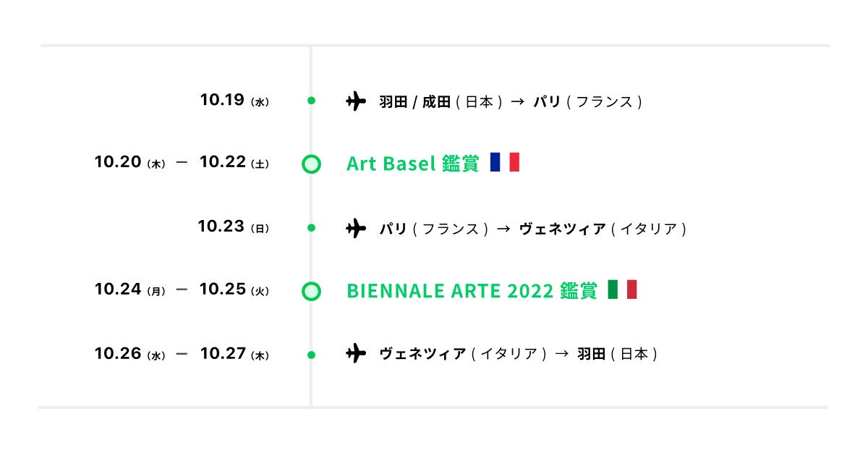Viewport: 868px width, 456px height.
Task: Click the small timeline dot for 10.23
Action: (311, 228)
